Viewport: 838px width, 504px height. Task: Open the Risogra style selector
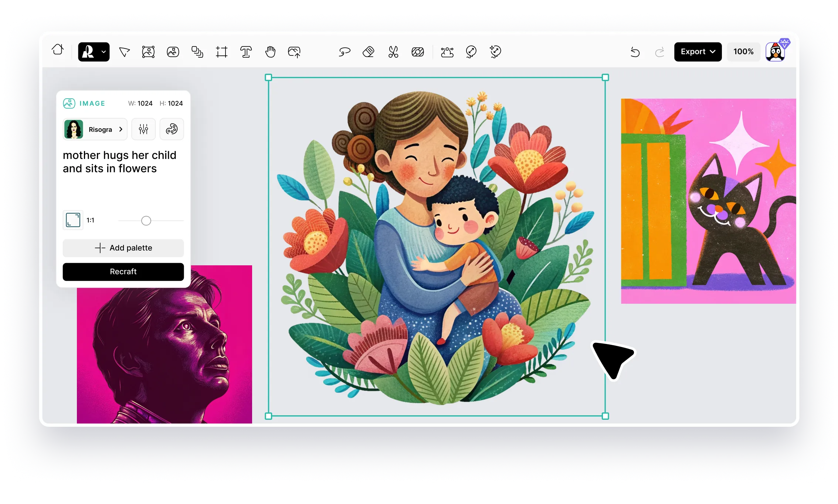95,129
